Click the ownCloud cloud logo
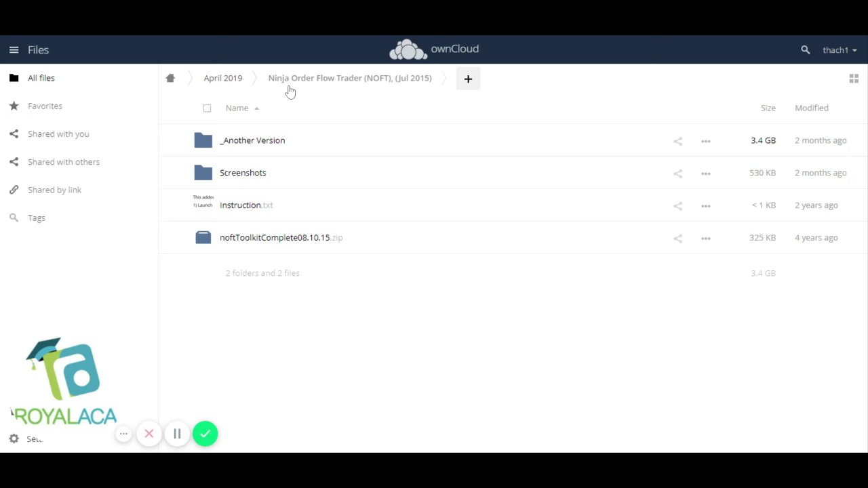Screen dimensions: 868x488 coord(408,49)
